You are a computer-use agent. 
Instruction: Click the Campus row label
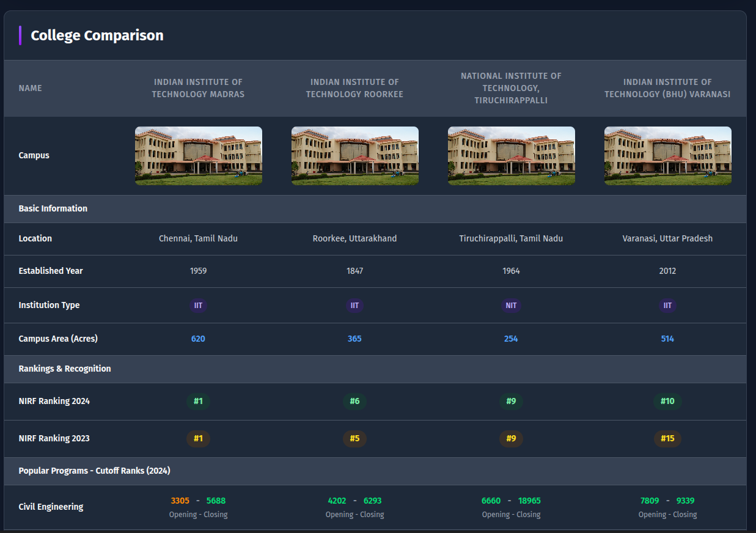34,155
